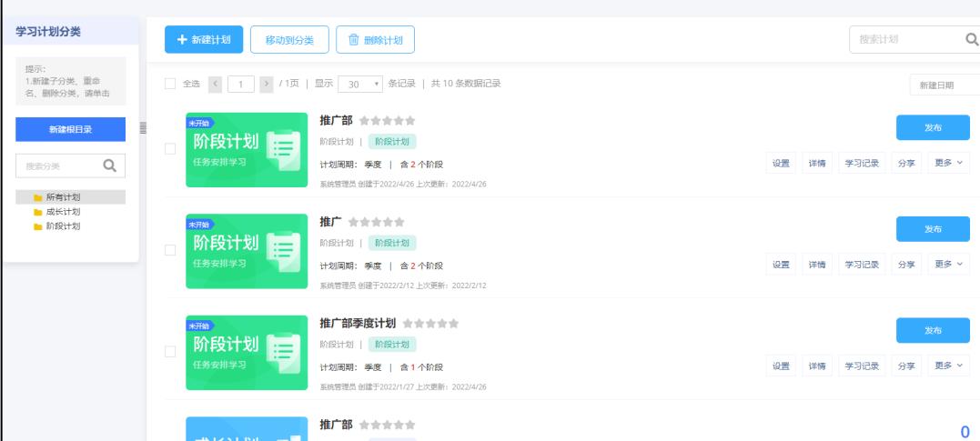Viewport: 980px width, 441px height.
Task: Click 发布 for first 推广部 plan
Action: coord(933,127)
